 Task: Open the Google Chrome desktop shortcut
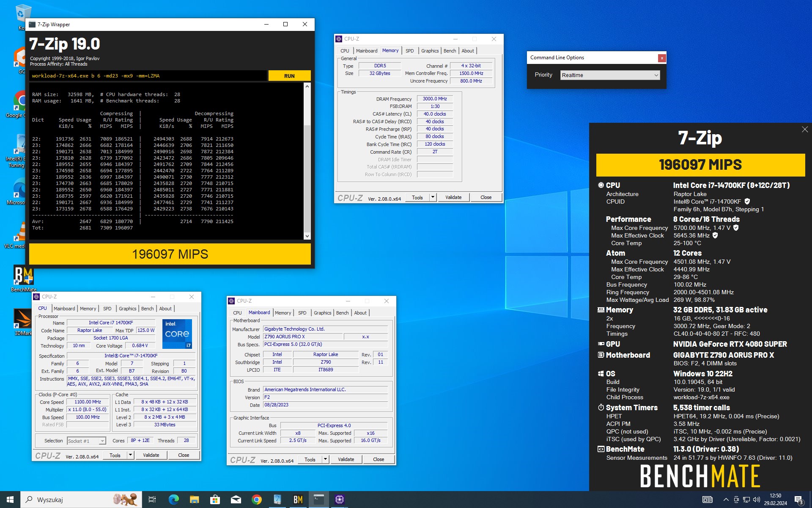coord(19,104)
